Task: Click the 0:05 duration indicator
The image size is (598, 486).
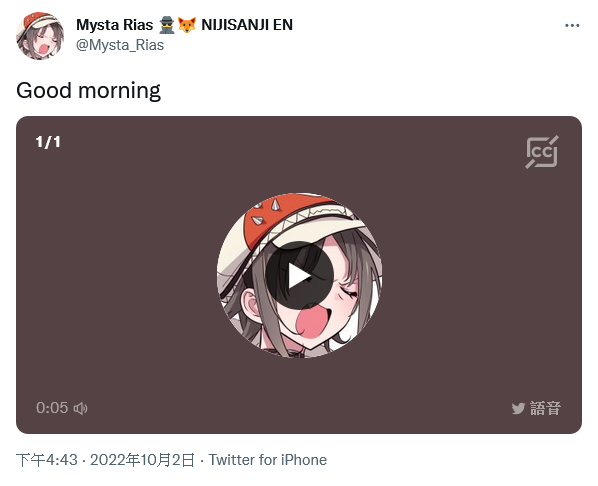Action: pyautogui.click(x=52, y=408)
